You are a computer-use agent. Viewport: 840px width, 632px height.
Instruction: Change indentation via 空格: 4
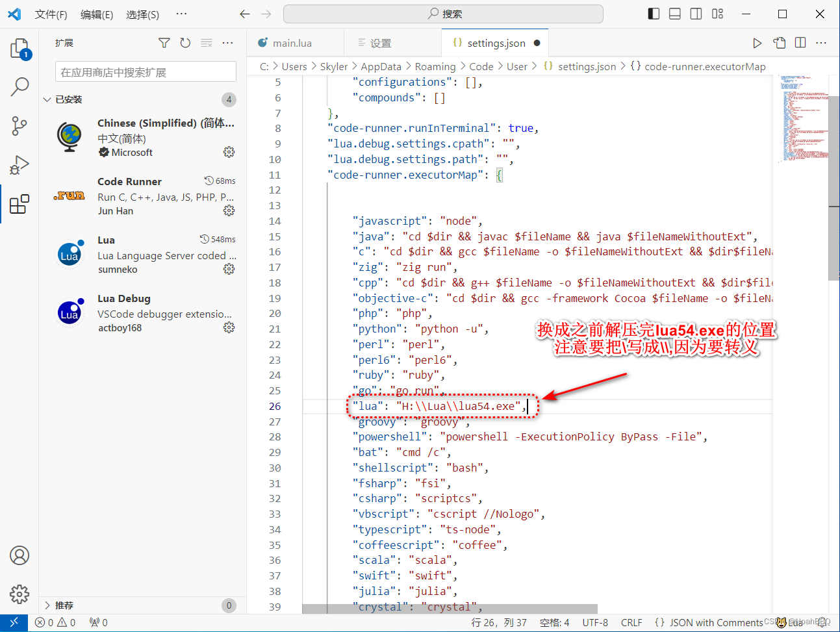pyautogui.click(x=554, y=622)
